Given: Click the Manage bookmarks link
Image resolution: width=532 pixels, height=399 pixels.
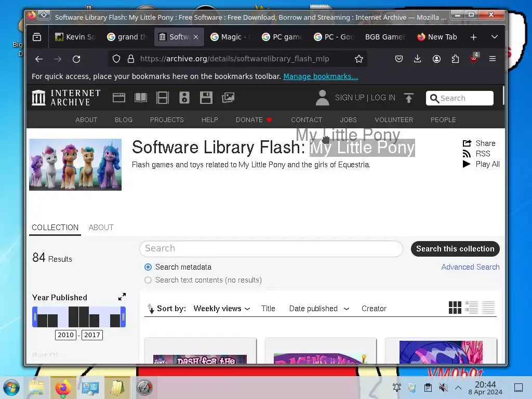Looking at the screenshot, I should [321, 76].
